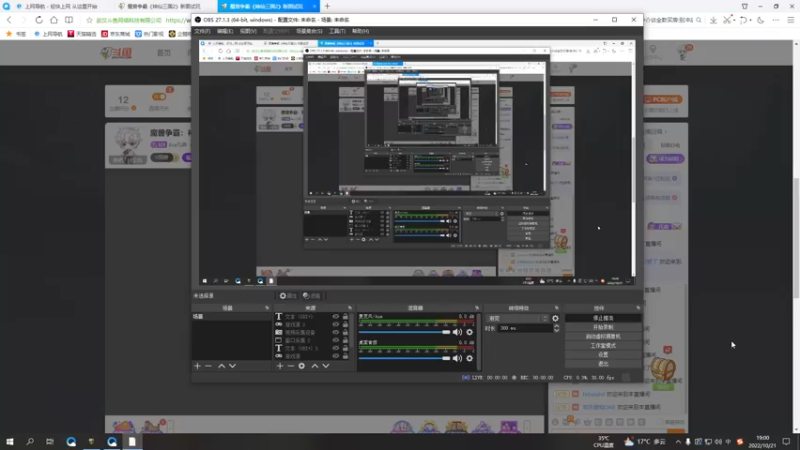This screenshot has height=450, width=800.
Task: Move scene up in Scenes panel
Action: (221, 366)
